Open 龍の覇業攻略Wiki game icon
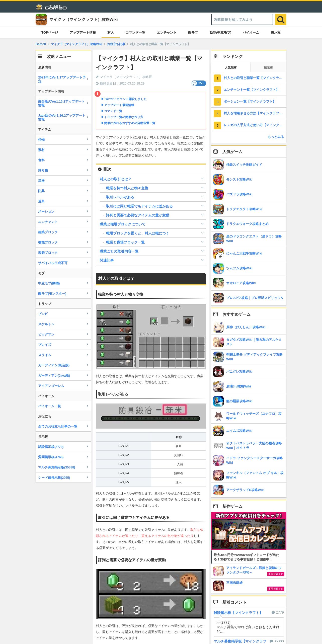Viewport: 322px width, 644px height. tap(218, 401)
